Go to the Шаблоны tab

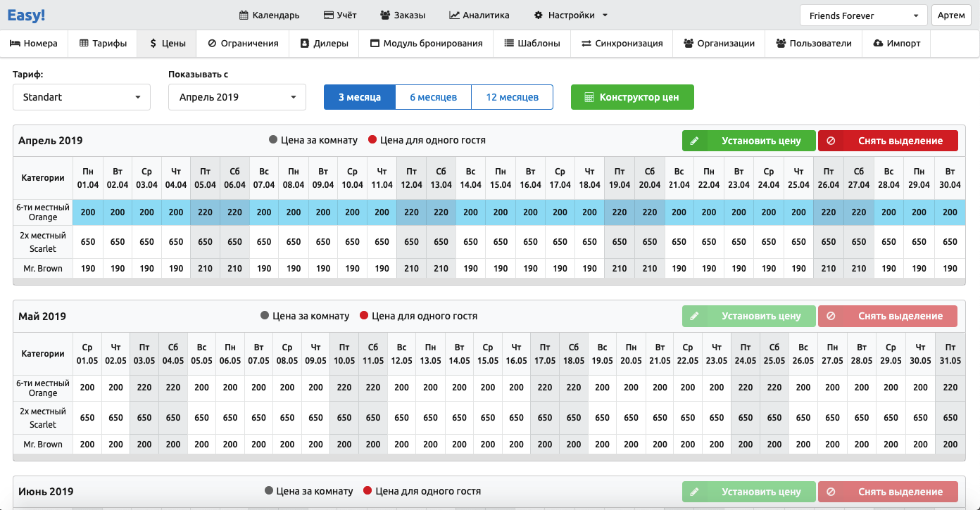[532, 43]
